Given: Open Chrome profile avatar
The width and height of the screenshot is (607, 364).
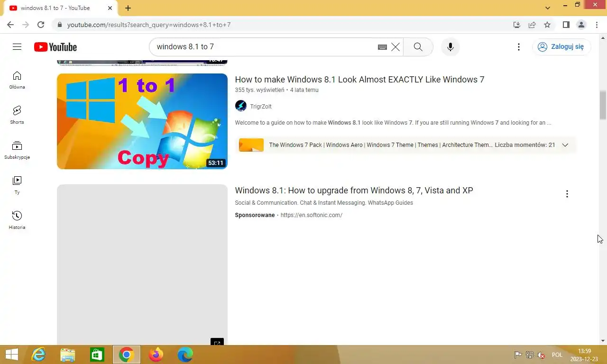Looking at the screenshot, I should click(581, 25).
